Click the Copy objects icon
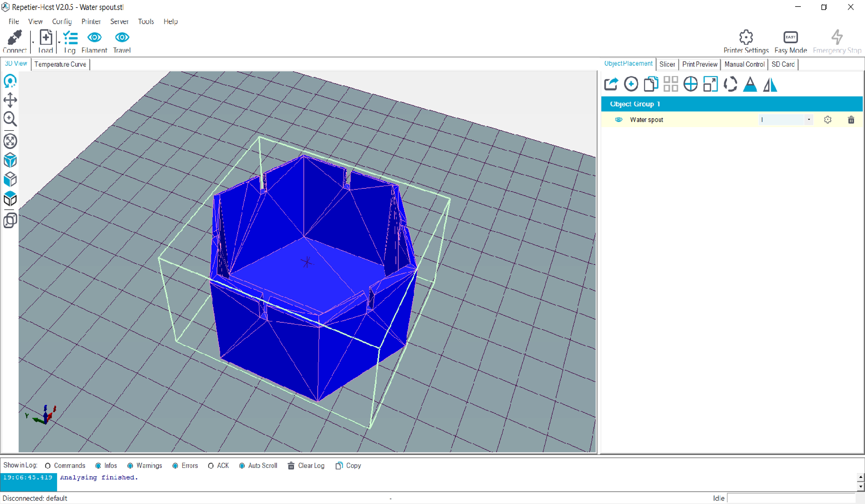Image resolution: width=865 pixels, height=504 pixels. pyautogui.click(x=651, y=84)
